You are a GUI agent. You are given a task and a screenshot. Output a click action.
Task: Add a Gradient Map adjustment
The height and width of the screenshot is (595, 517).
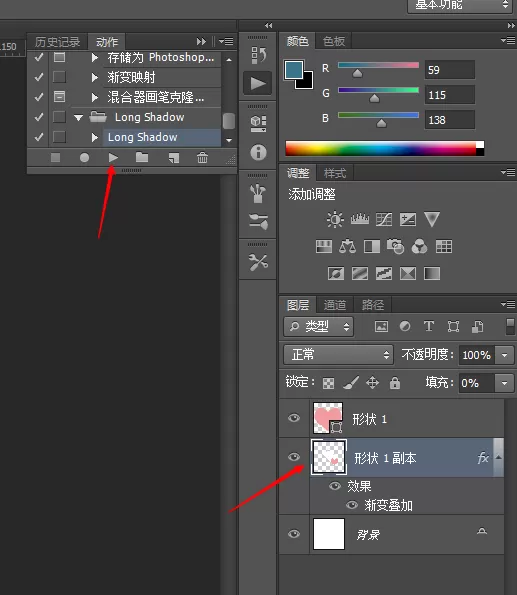tap(432, 273)
